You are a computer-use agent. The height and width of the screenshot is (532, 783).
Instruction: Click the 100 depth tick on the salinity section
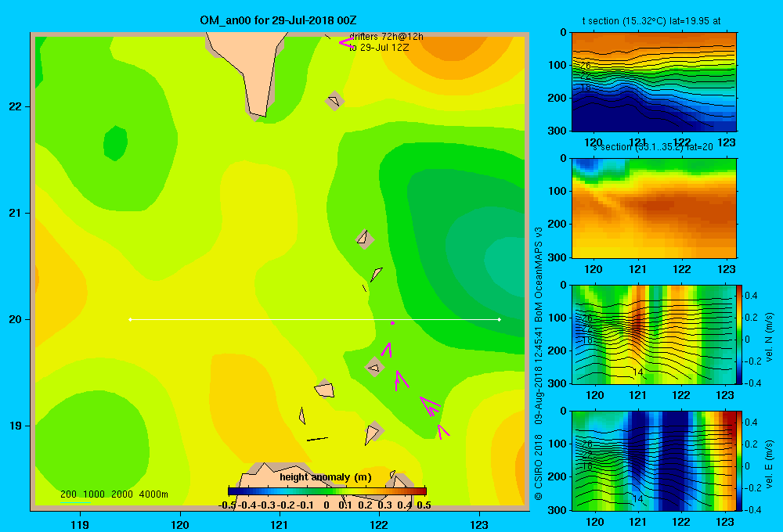558,191
